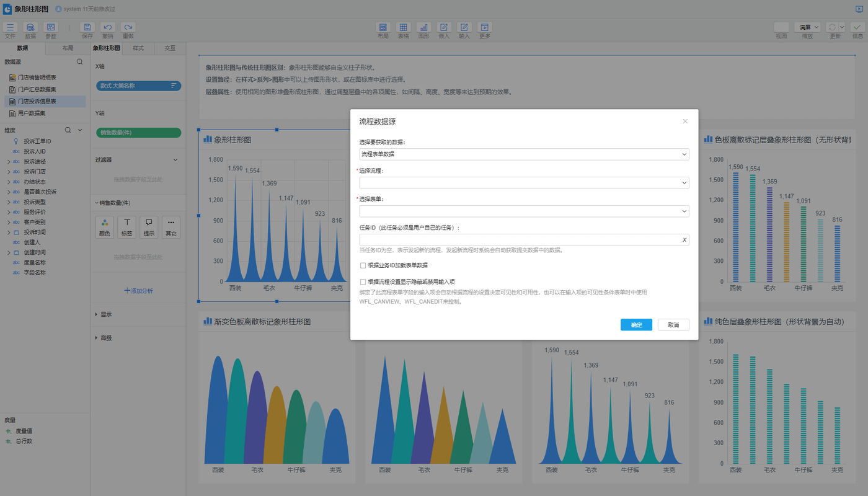Open the 文件 menu icon
Image resolution: width=868 pixels, height=496 pixels.
tap(11, 27)
